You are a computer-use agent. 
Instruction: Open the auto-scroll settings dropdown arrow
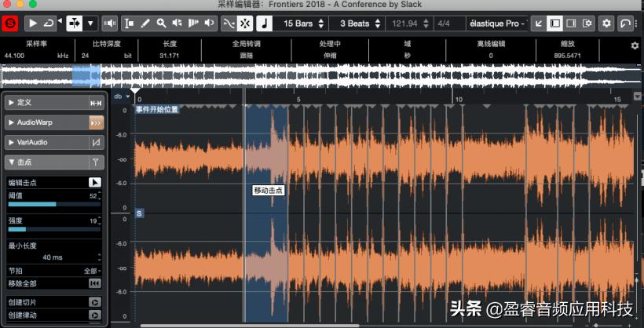pos(90,24)
